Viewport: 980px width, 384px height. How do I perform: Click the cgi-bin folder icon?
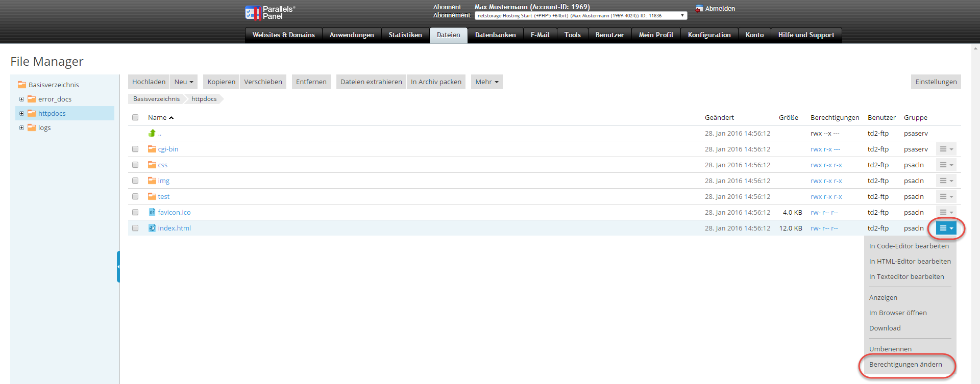[152, 149]
